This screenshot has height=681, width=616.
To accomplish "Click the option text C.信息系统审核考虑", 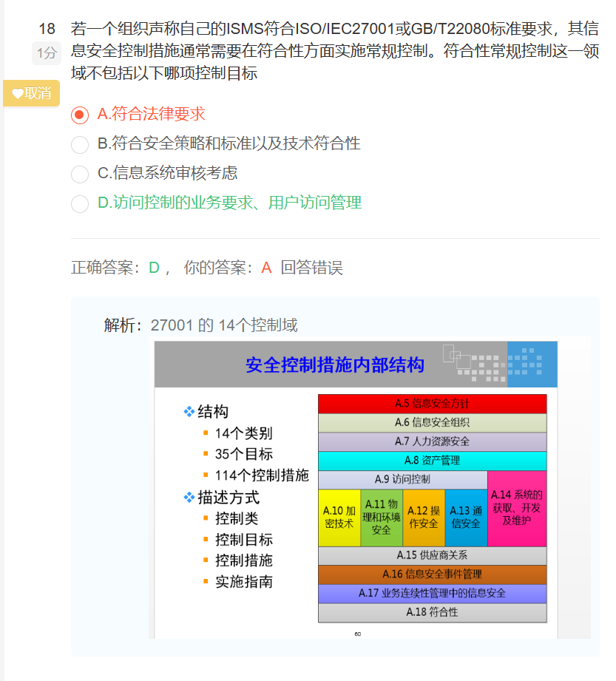I will [x=167, y=173].
